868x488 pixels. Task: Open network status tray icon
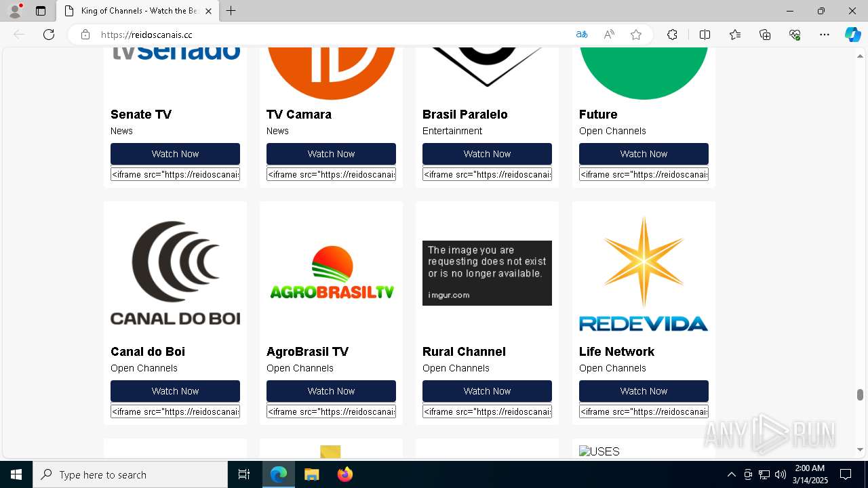[x=764, y=474]
